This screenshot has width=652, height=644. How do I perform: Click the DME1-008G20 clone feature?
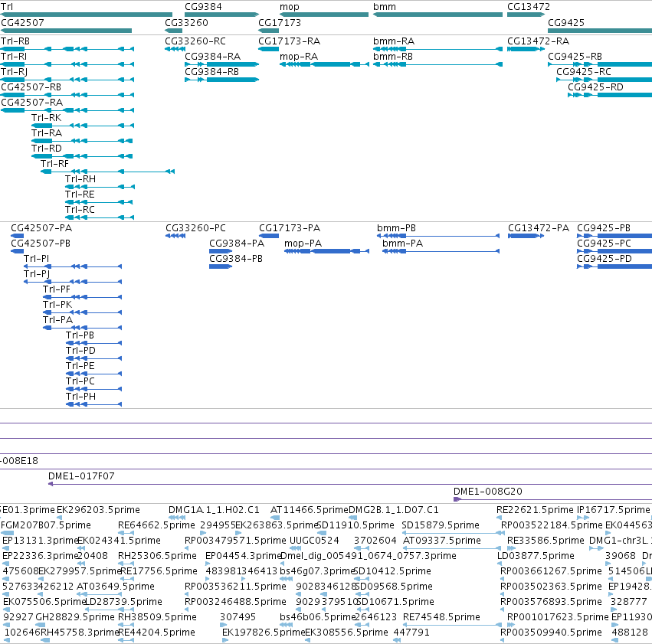tap(552, 499)
